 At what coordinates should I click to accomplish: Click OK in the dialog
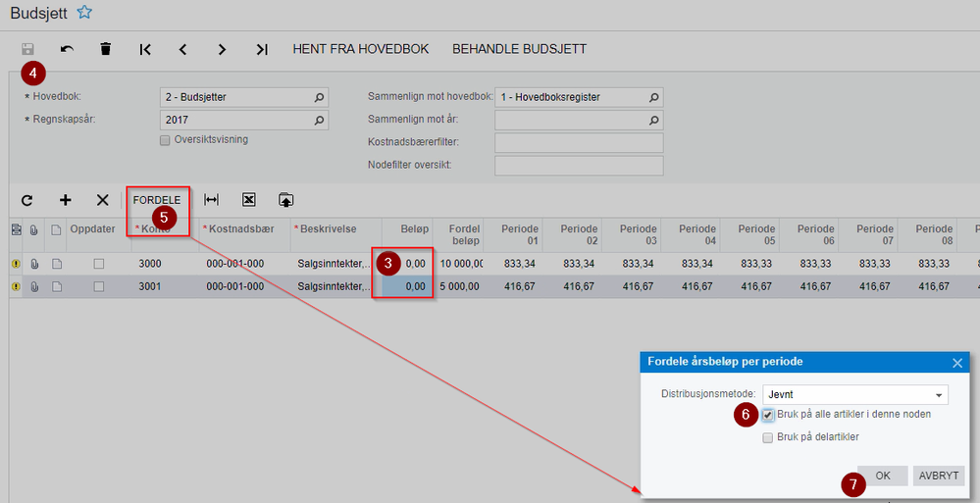coord(883,476)
